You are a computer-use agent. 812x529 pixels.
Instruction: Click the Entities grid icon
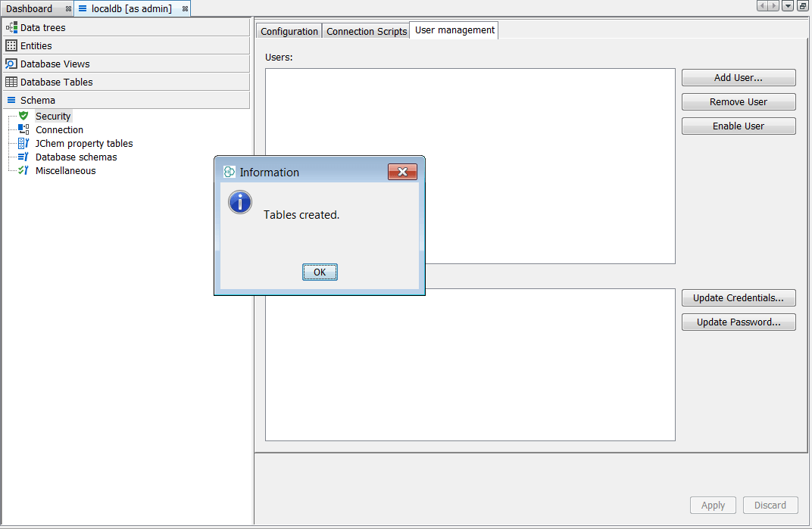[11, 45]
